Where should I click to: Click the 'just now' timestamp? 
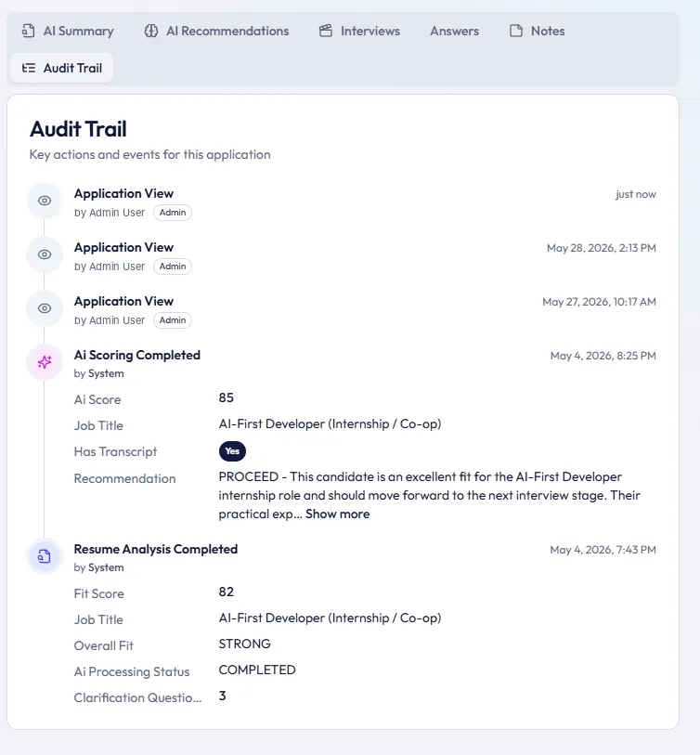click(636, 194)
